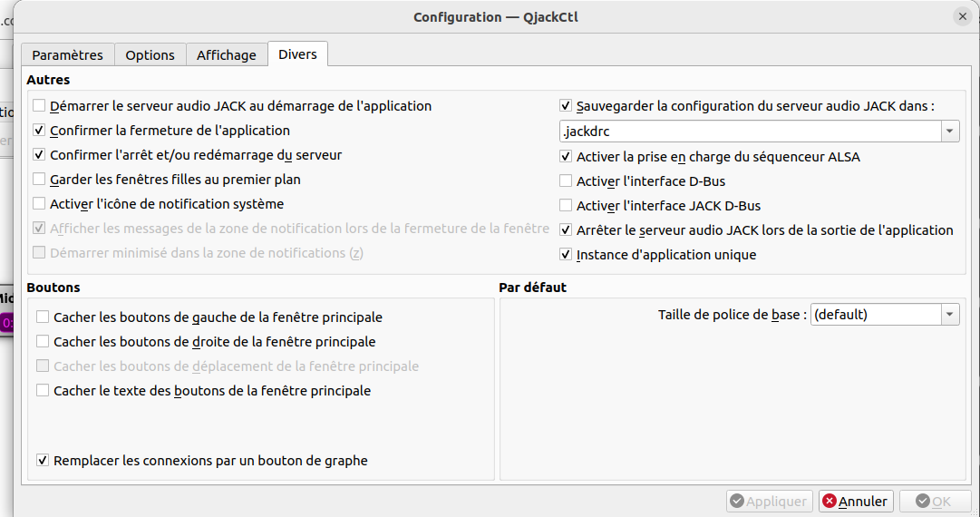Check Cacher les boutons de gauche option
The image size is (980, 517).
pyautogui.click(x=43, y=317)
